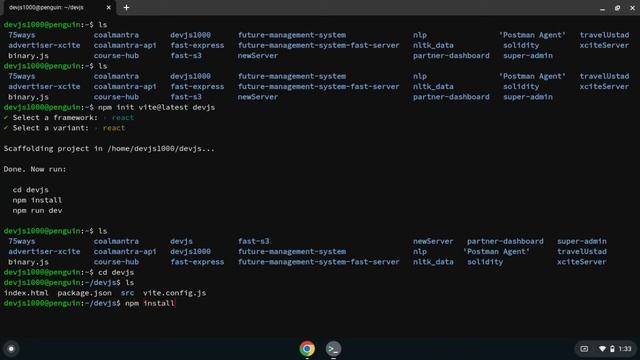Click 'Scaffolding project in /home/devjs1000/devjs...' text

109,149
